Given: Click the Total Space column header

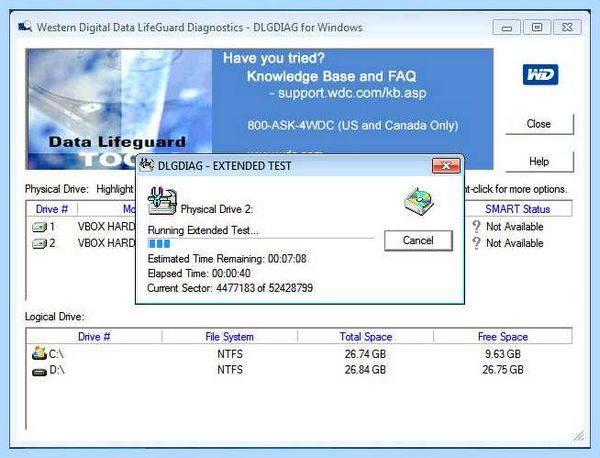Looking at the screenshot, I should pos(366,337).
